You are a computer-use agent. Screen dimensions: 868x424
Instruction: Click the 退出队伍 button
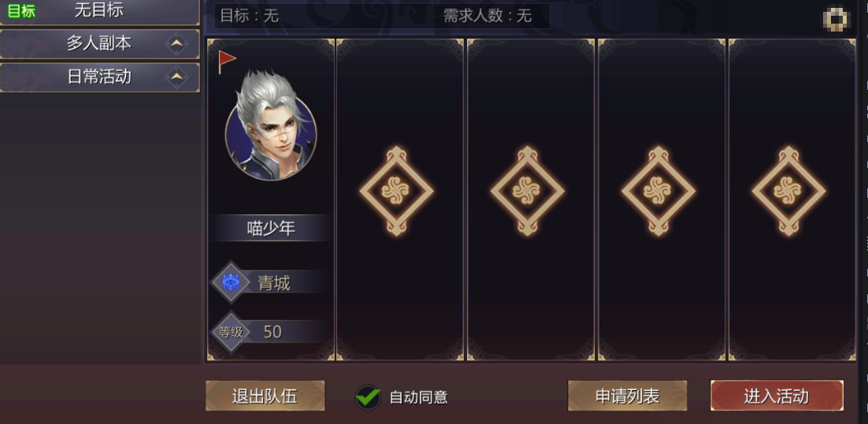point(265,396)
